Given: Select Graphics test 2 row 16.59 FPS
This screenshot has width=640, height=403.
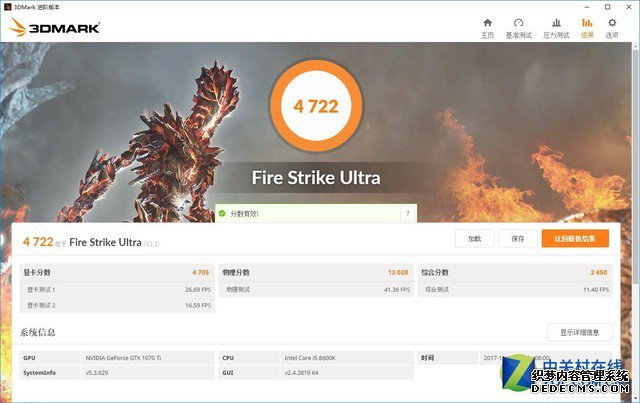Looking at the screenshot, I should [x=117, y=305].
